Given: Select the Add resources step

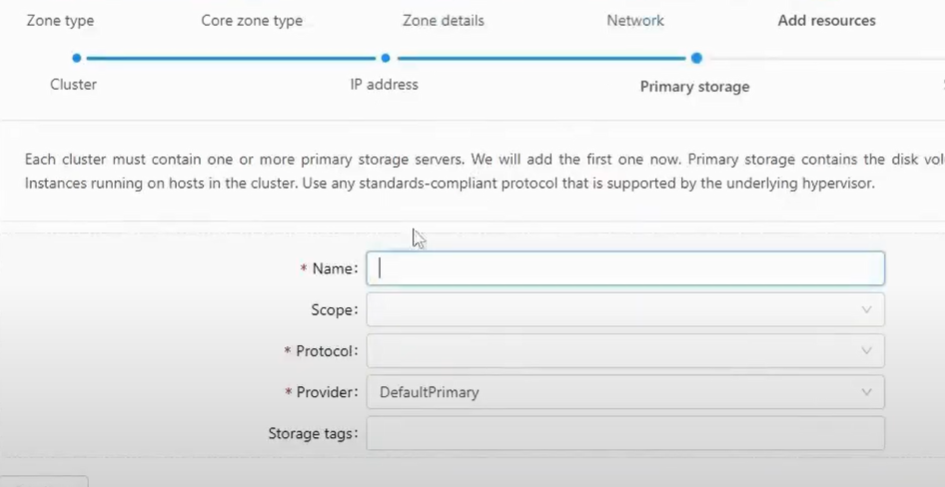Looking at the screenshot, I should [x=826, y=20].
